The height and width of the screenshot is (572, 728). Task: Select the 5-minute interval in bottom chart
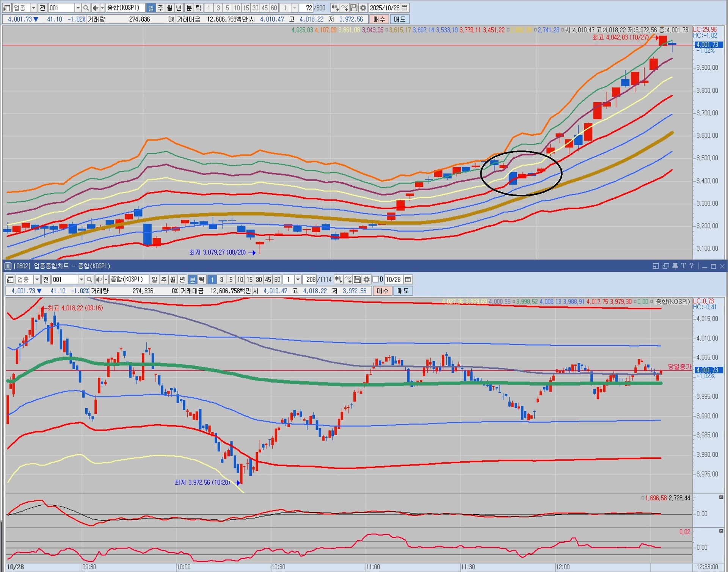coord(231,280)
